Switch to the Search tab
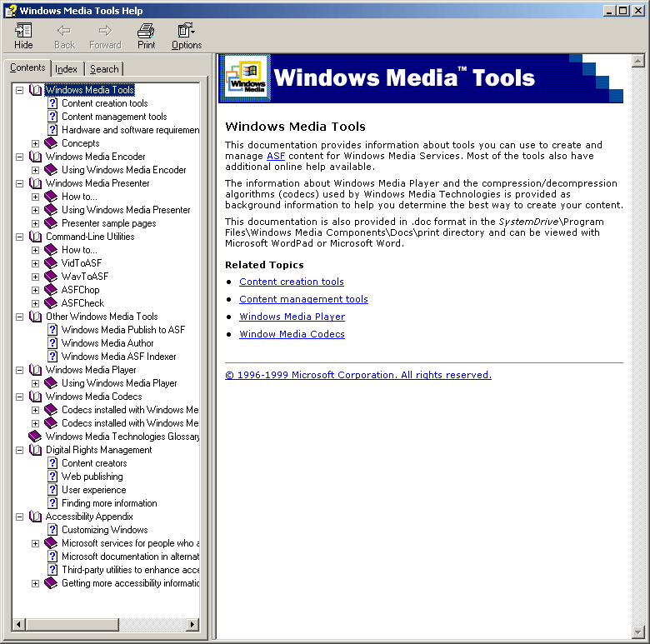This screenshot has height=644, width=650. coord(104,69)
